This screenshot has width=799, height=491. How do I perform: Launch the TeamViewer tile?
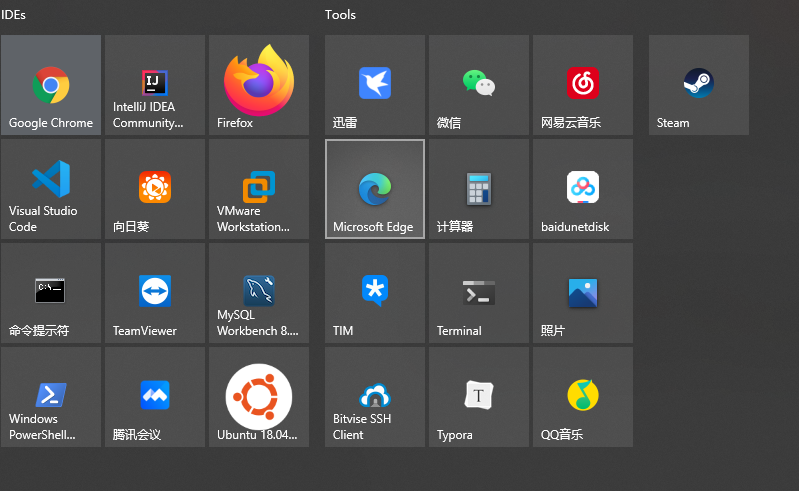tap(155, 293)
